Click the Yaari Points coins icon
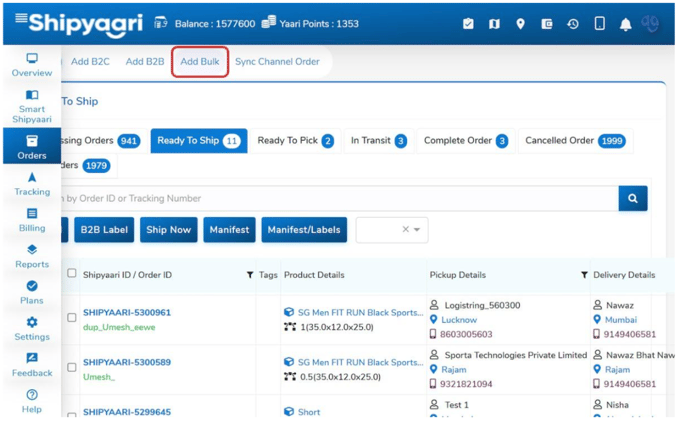 [269, 22]
